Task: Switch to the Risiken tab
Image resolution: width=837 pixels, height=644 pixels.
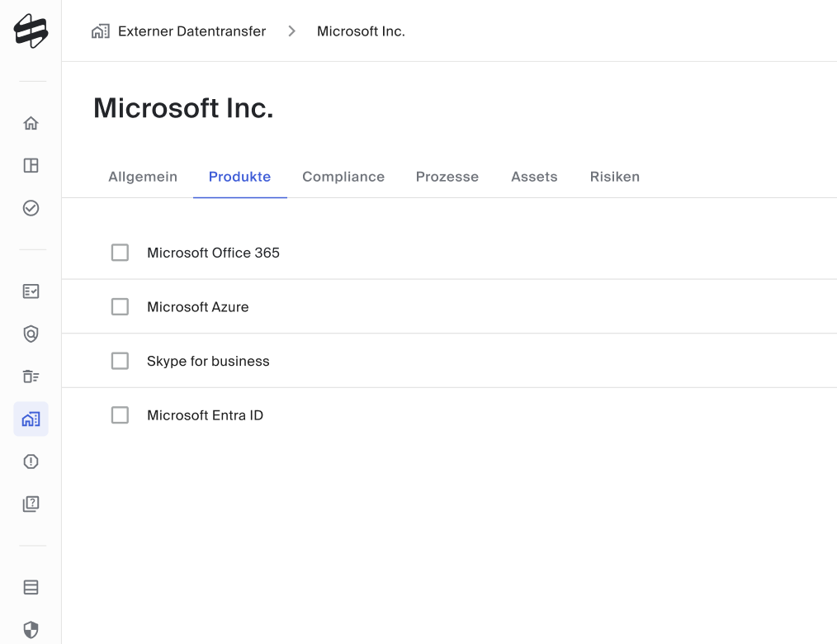Action: click(x=614, y=177)
